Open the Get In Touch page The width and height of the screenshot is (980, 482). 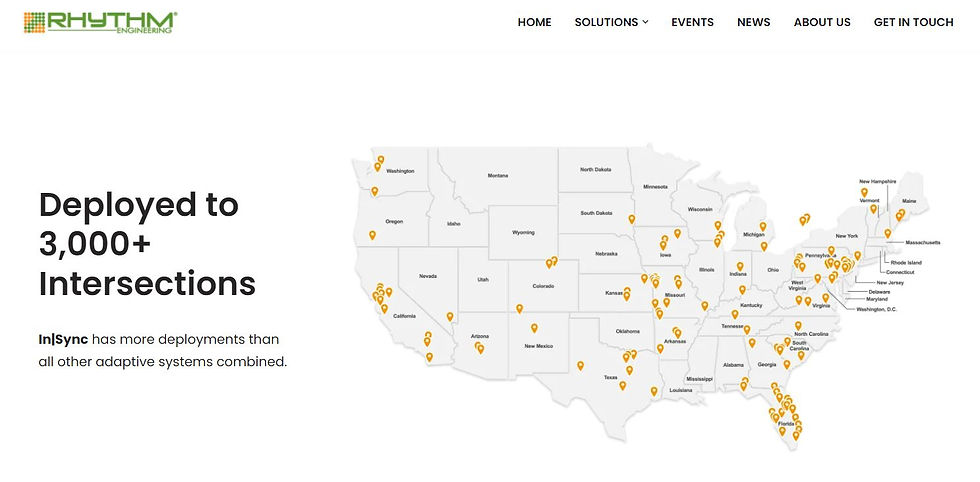point(913,23)
